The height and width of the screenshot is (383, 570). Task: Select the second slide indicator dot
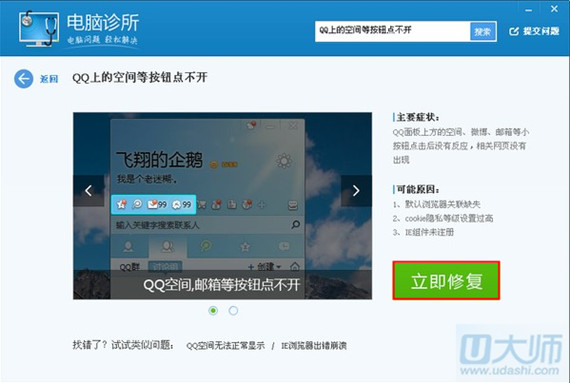[233, 310]
